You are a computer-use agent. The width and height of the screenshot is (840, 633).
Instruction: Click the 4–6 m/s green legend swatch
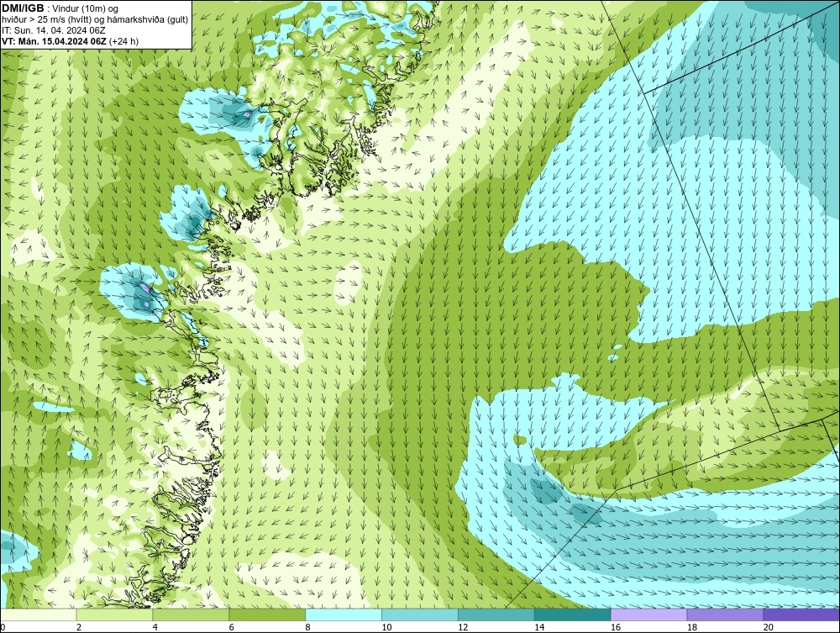pos(191,615)
